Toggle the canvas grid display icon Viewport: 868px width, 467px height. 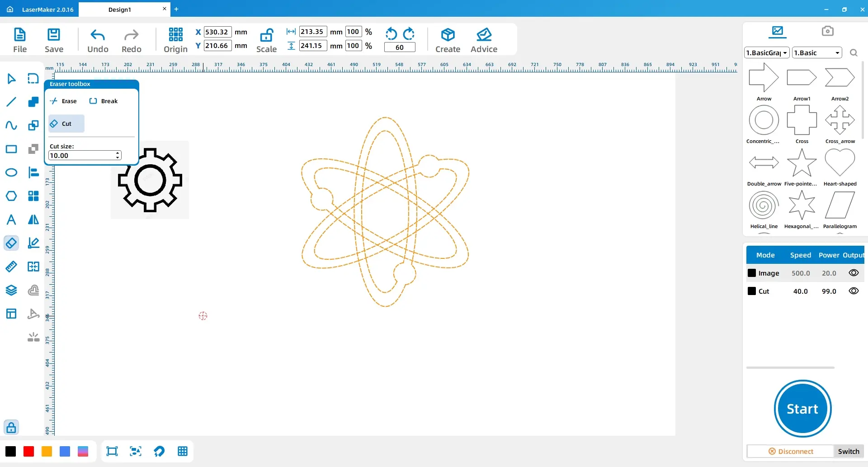tap(183, 451)
